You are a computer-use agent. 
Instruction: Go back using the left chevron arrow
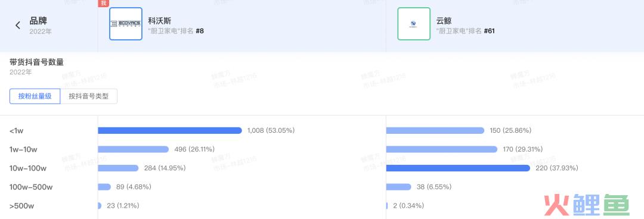click(18, 26)
